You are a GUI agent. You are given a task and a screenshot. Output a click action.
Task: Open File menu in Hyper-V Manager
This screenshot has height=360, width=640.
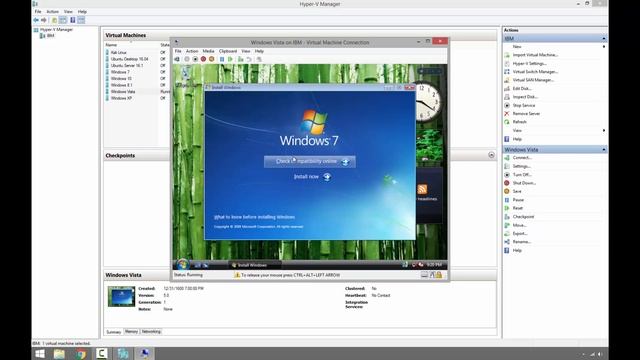(38, 11)
